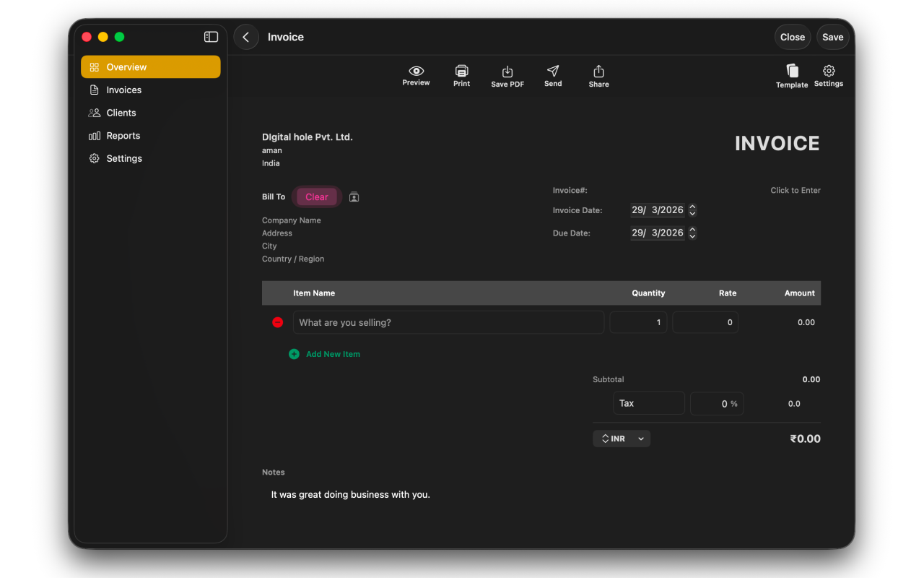Click the Save PDF icon
Screen dimensions: 924x578
pos(507,72)
